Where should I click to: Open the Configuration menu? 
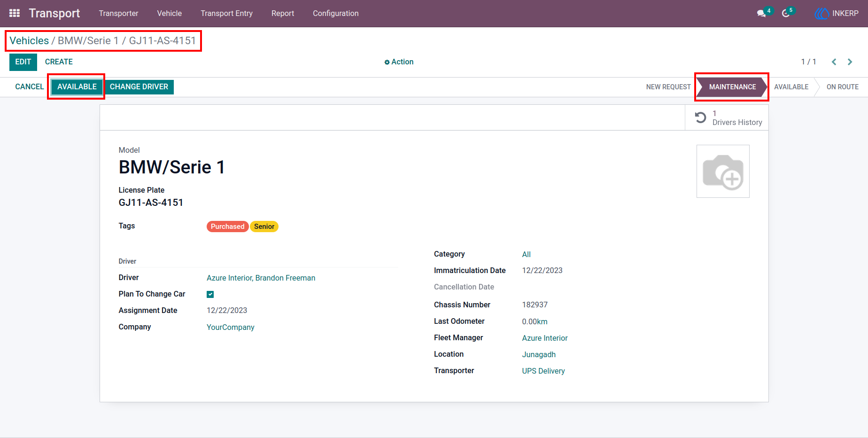[336, 14]
